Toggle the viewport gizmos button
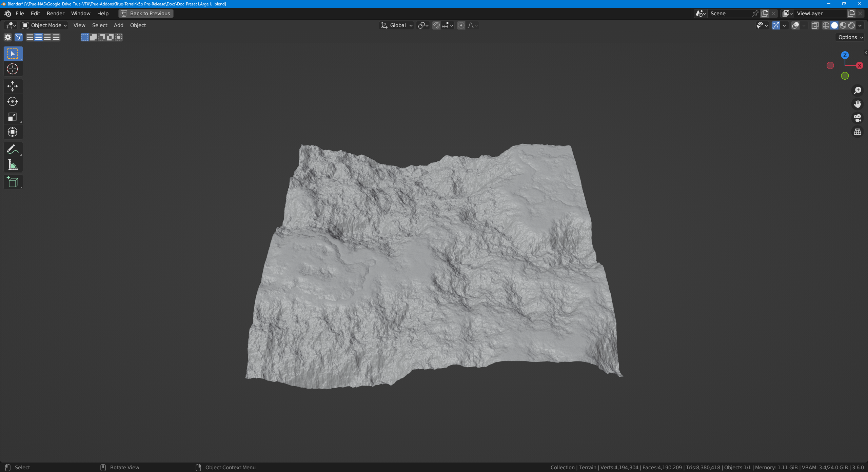868x472 pixels. [775, 25]
